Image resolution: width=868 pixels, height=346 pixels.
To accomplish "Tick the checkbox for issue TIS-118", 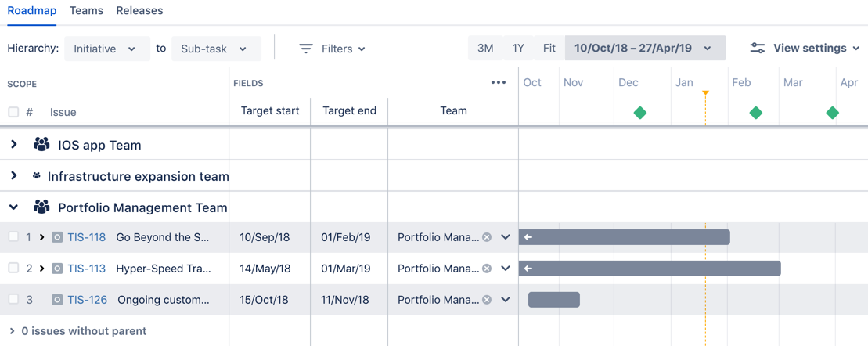I will click(x=13, y=237).
